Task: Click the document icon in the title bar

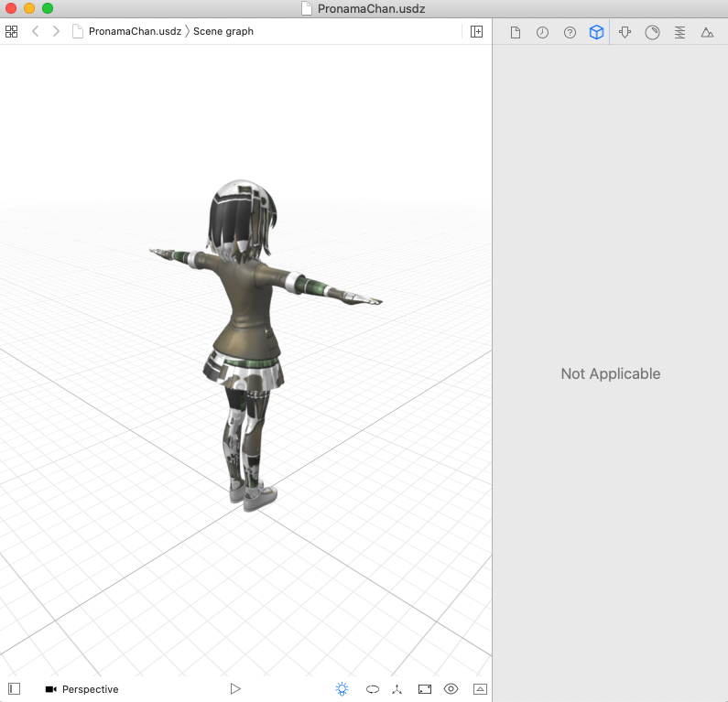Action: (x=307, y=8)
